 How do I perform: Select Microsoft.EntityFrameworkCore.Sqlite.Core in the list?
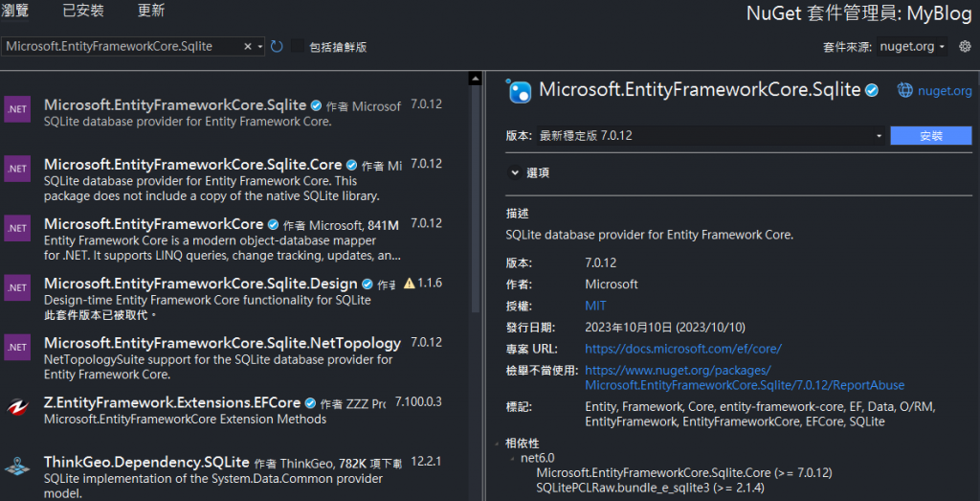coord(193,165)
